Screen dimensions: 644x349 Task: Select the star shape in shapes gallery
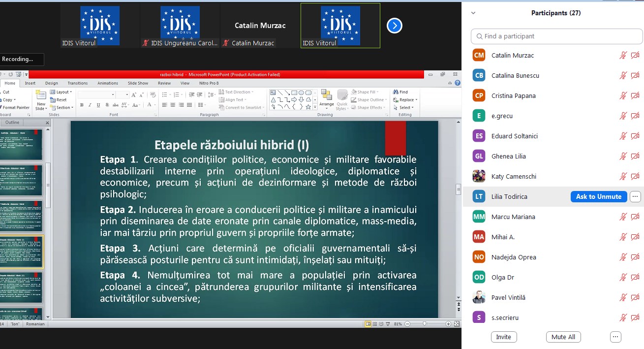(308, 106)
